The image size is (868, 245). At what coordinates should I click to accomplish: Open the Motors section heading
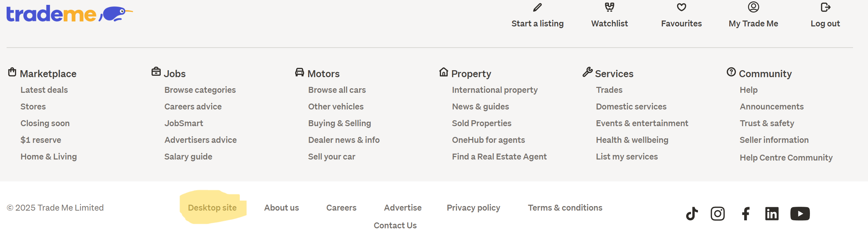(323, 74)
